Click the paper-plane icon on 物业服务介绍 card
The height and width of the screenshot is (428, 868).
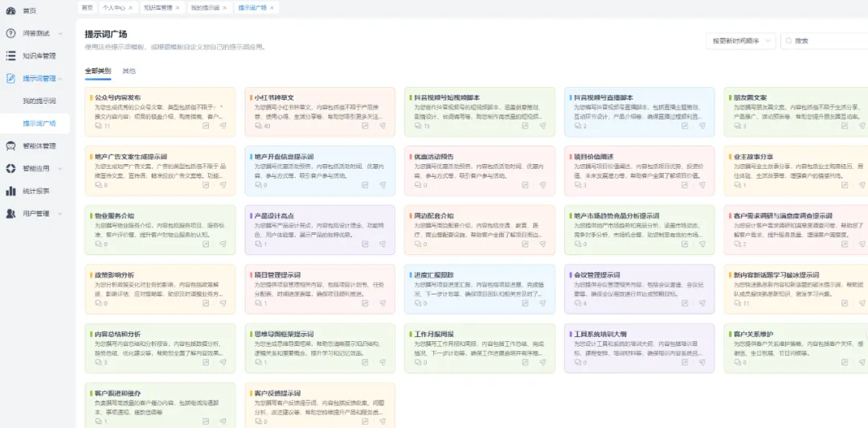click(223, 245)
